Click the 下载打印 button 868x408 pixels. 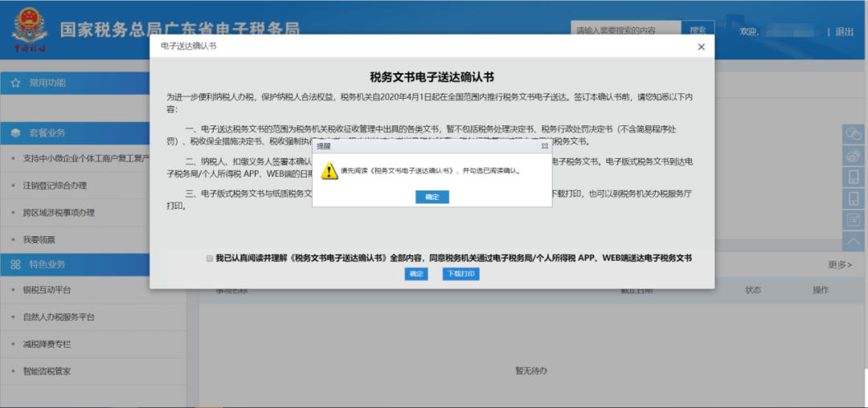(461, 274)
